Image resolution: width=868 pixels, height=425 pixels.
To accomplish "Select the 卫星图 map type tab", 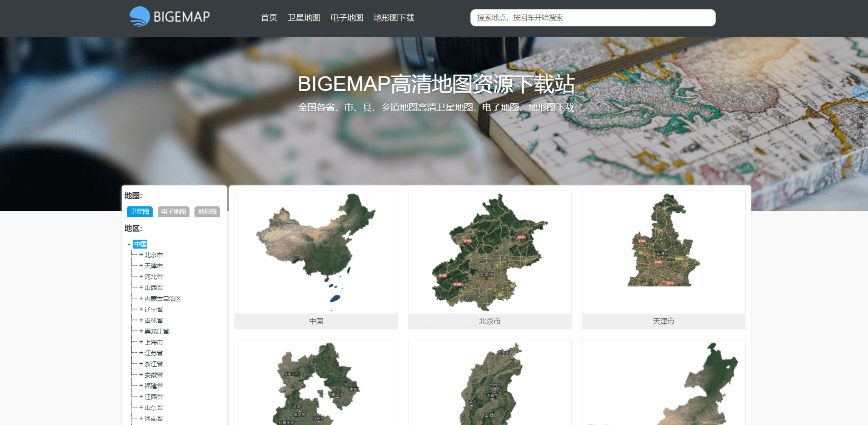I will pyautogui.click(x=140, y=211).
